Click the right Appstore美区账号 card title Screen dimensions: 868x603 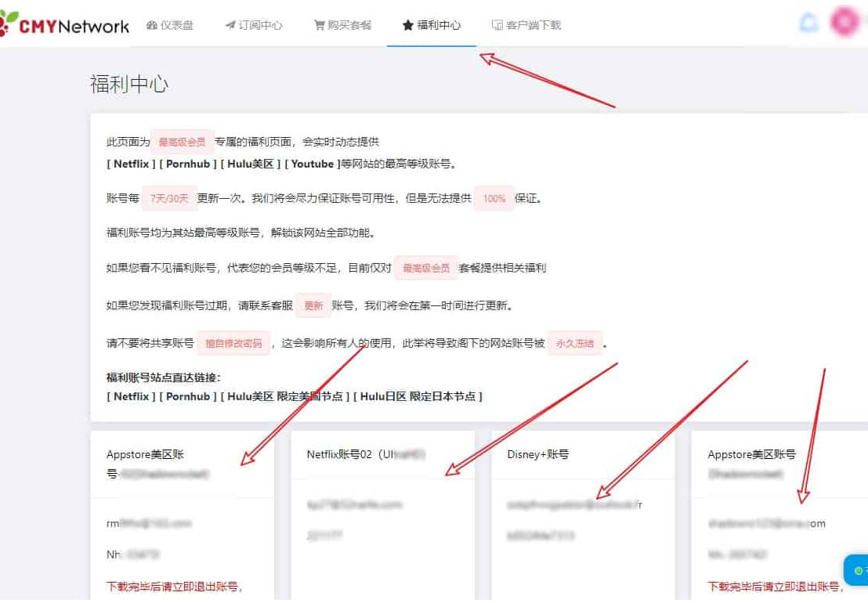pos(751,464)
